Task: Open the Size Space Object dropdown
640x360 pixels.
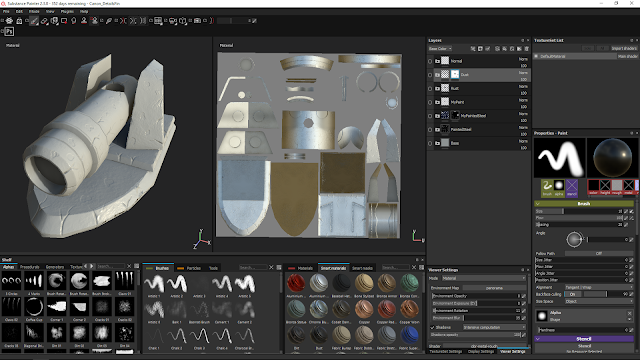Action: 599,301
